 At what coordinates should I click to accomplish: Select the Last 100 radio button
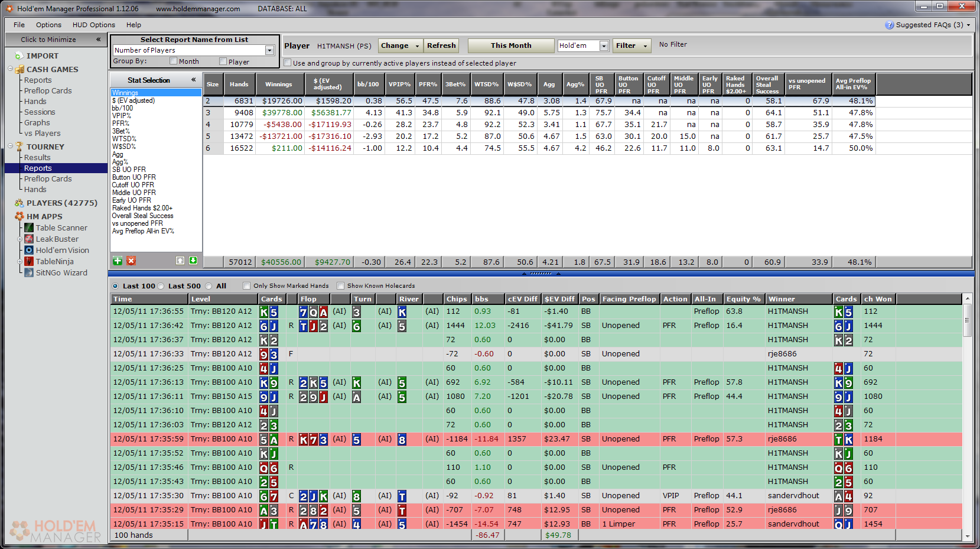click(x=115, y=286)
